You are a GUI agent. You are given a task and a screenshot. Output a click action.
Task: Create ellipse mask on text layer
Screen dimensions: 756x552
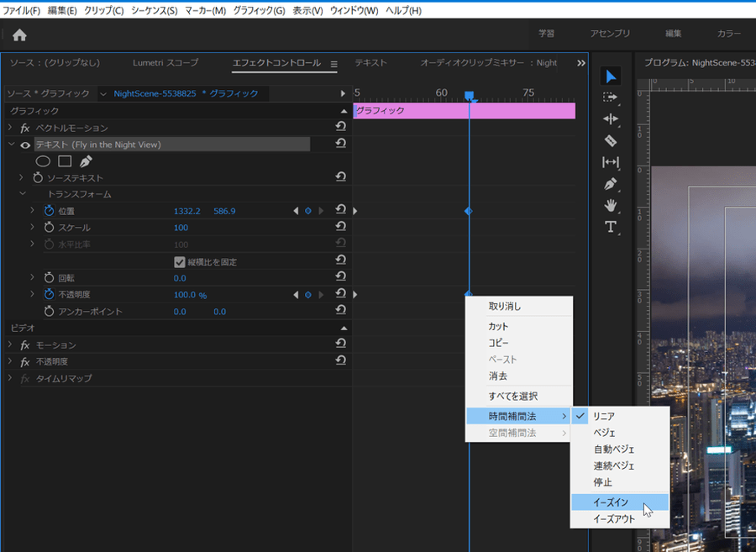(x=43, y=161)
